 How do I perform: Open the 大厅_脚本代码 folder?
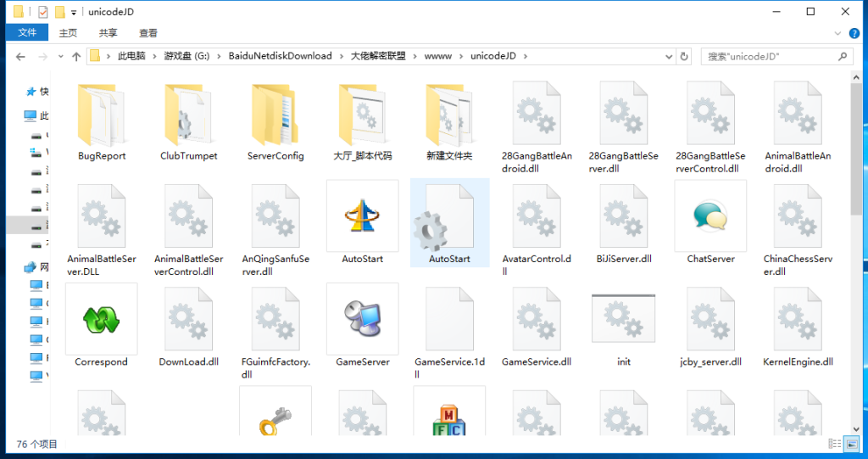[x=363, y=122]
